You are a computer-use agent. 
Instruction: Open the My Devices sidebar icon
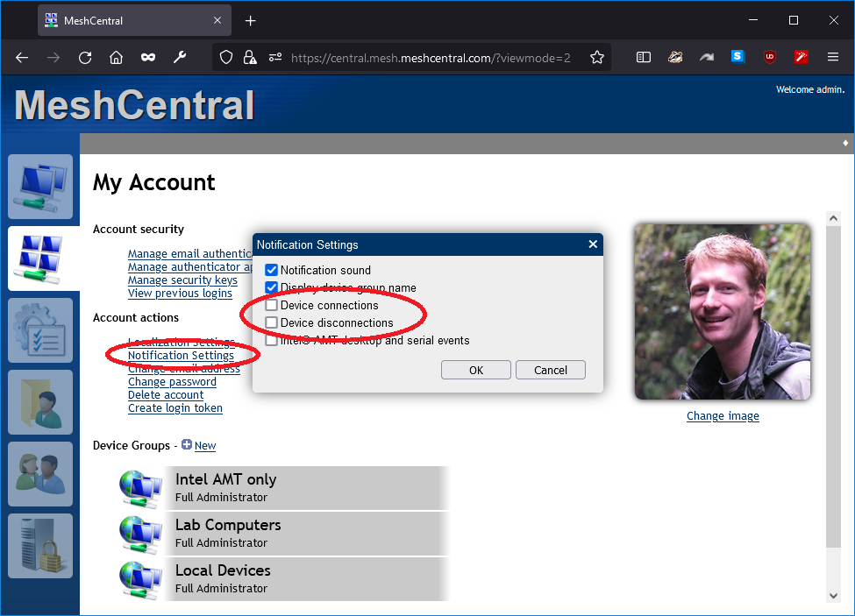click(40, 187)
